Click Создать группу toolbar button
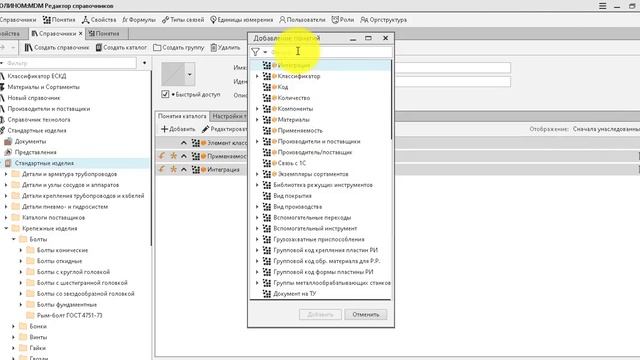This screenshot has width=640, height=360. pos(178,47)
